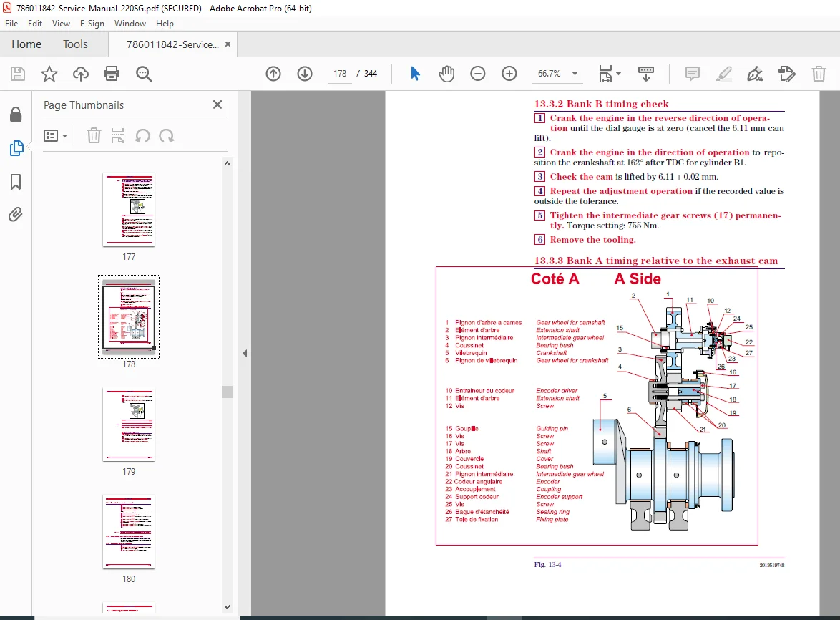
Task: Open thumbnail options menu dropdown
Action: pos(55,136)
